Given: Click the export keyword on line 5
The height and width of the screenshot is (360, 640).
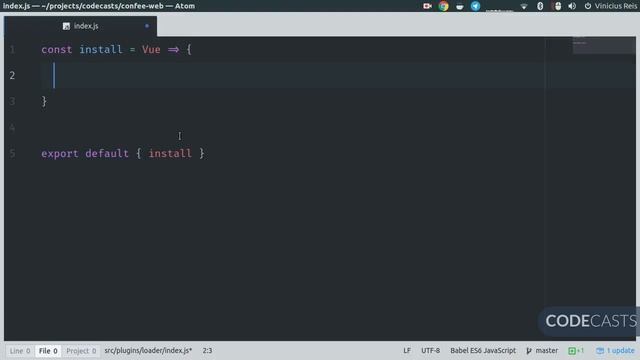Looking at the screenshot, I should 60,153.
